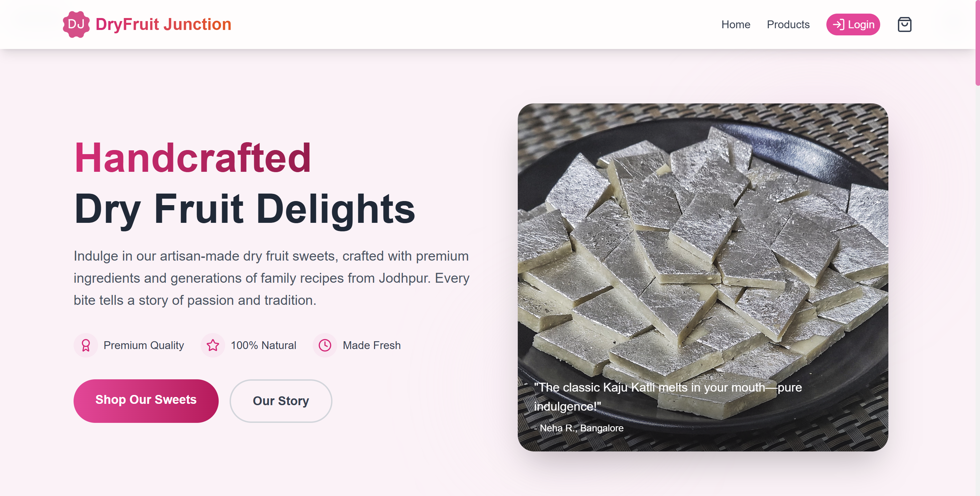Click the DJ logo badge icon
Viewport: 980px width, 496px height.
(76, 24)
